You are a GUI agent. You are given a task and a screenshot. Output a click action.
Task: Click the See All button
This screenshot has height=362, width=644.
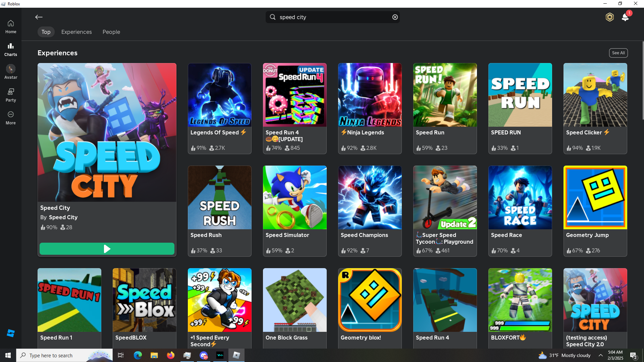pos(618,53)
